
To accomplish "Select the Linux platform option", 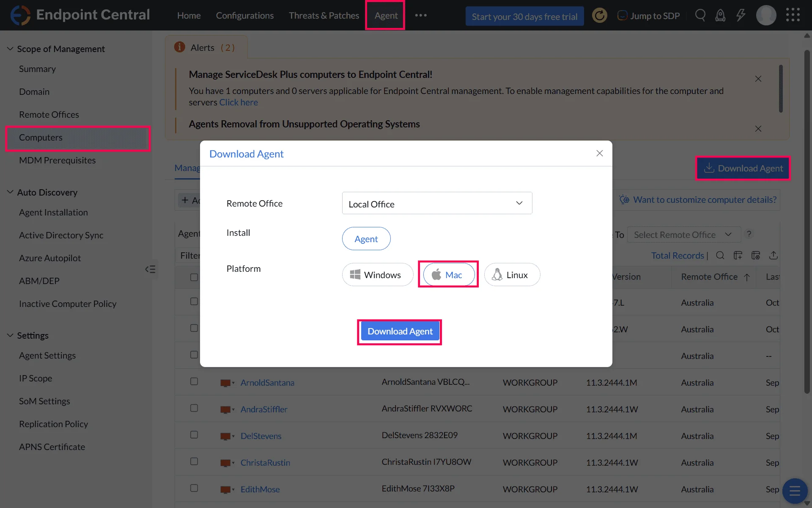I will pos(512,275).
